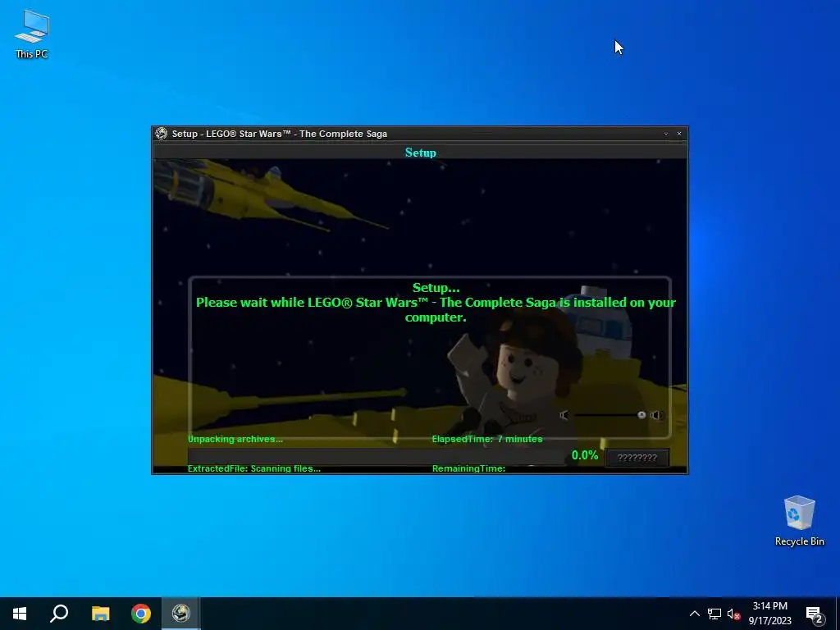Screen dimensions: 840x630
Task: Show hidden system tray icons
Action: pyautogui.click(x=694, y=614)
